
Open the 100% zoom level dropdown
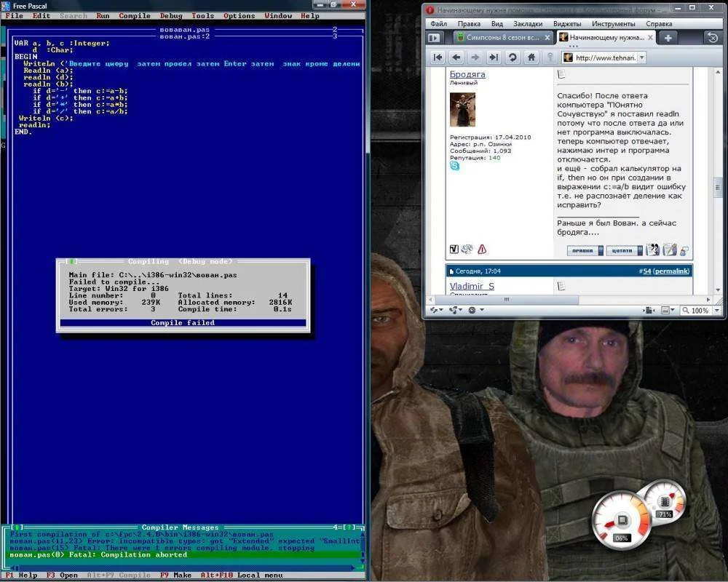click(x=715, y=310)
